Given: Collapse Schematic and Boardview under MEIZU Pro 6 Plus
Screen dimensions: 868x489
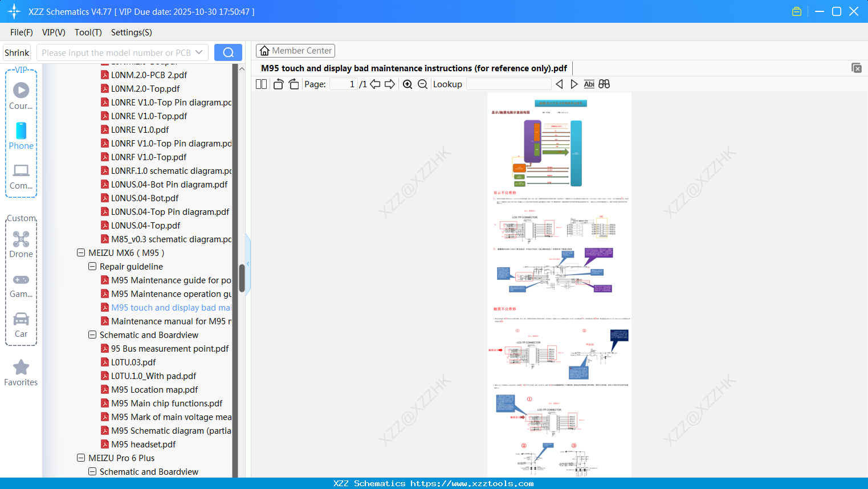Looking at the screenshot, I should tap(92, 471).
